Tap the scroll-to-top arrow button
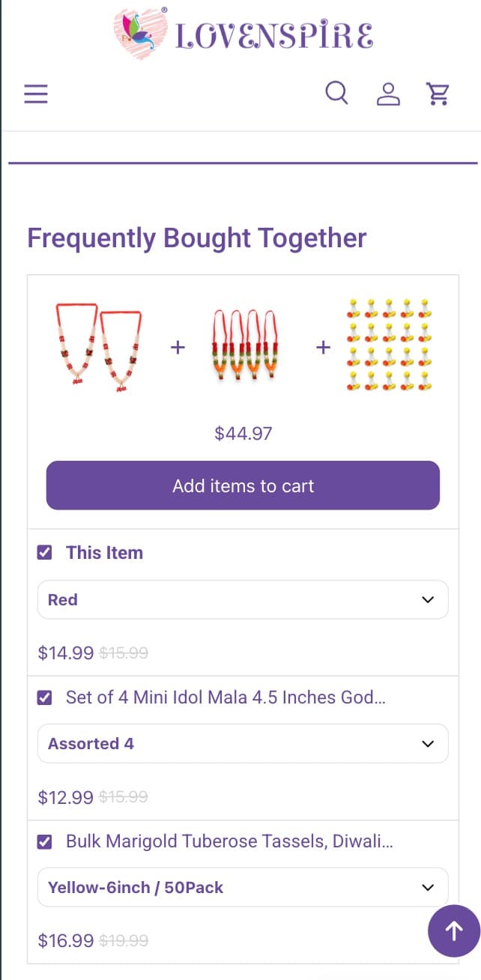 [453, 931]
